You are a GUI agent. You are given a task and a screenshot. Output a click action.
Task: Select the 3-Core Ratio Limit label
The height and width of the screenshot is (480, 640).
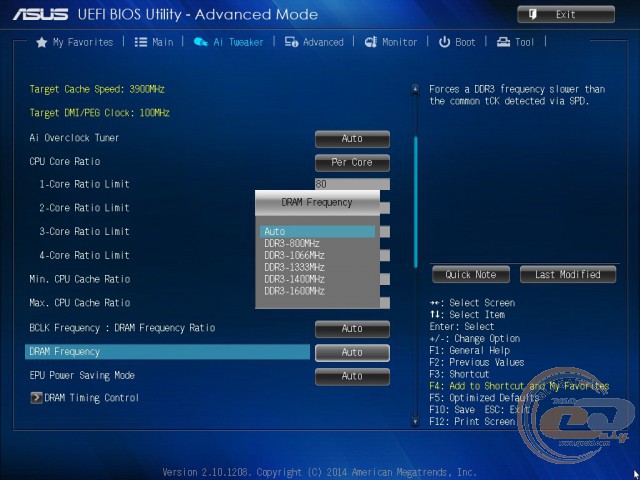(84, 231)
